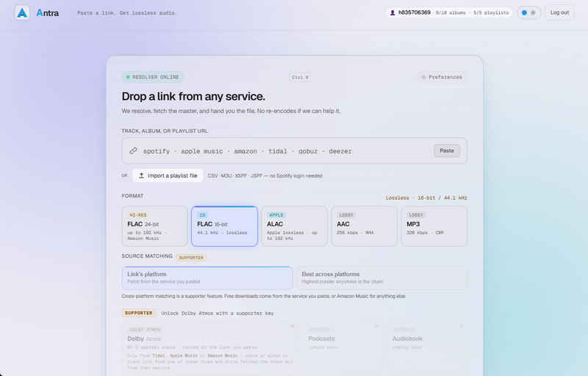The height and width of the screenshot is (376, 588).
Task: Click the SUPPORTER badge beside Source Matching
Action: tap(191, 258)
